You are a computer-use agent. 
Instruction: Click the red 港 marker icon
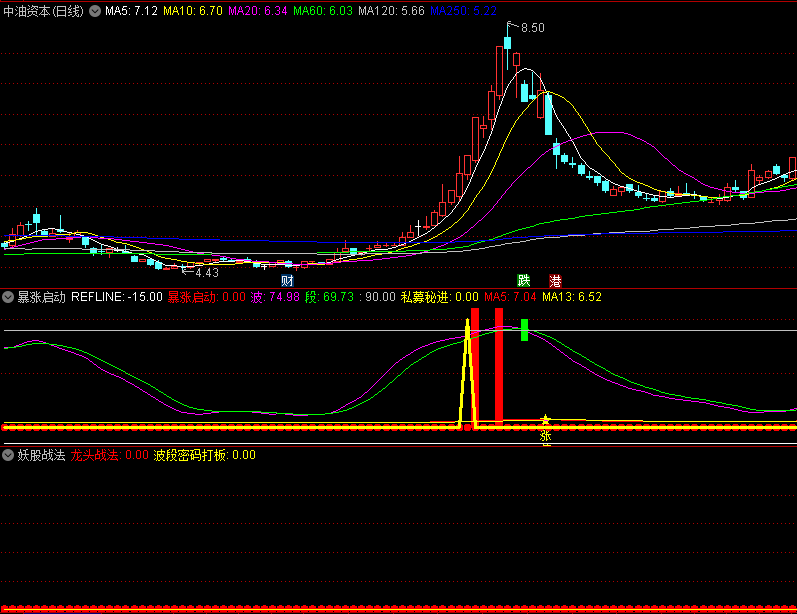coord(555,280)
